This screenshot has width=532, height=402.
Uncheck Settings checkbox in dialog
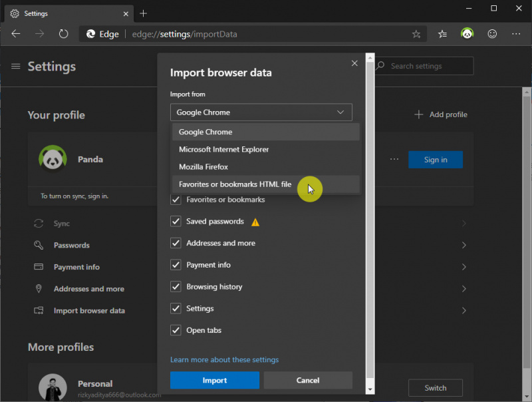pos(176,308)
